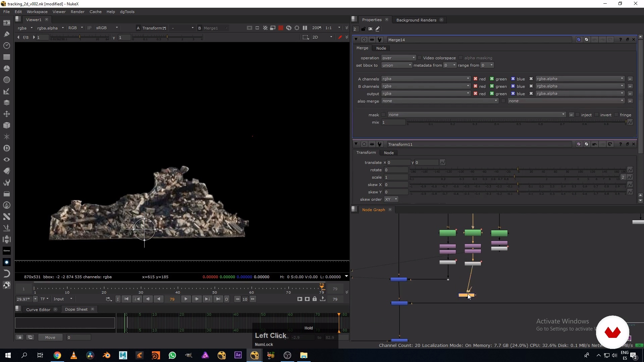
Task: Adjust the Viewer gamma slider
Action: coord(167,37)
